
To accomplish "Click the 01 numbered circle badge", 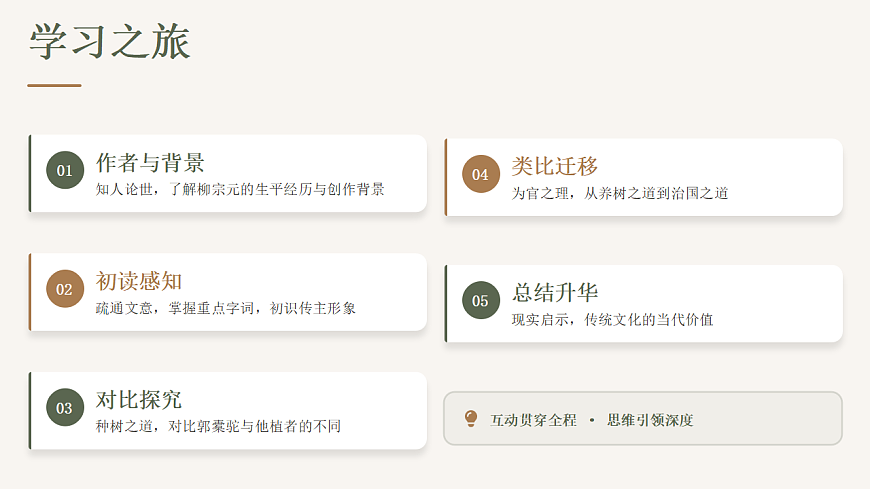I will tap(65, 171).
